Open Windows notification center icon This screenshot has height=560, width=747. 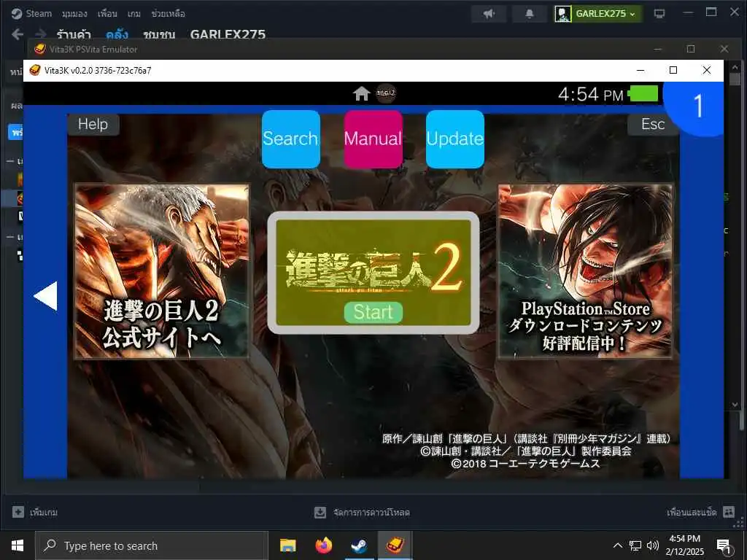(724, 545)
